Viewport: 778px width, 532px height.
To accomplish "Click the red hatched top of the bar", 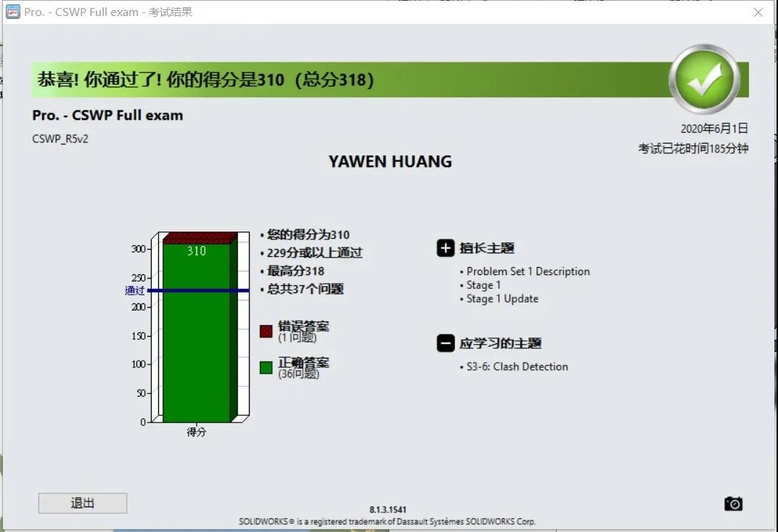I will [197, 238].
